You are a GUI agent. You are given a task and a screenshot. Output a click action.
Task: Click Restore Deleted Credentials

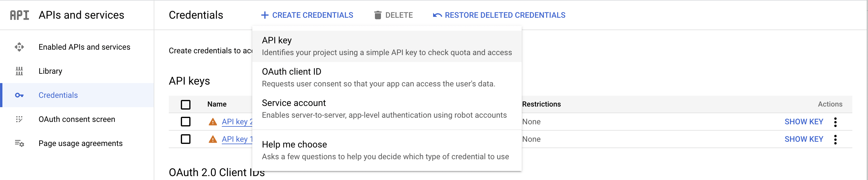point(500,15)
